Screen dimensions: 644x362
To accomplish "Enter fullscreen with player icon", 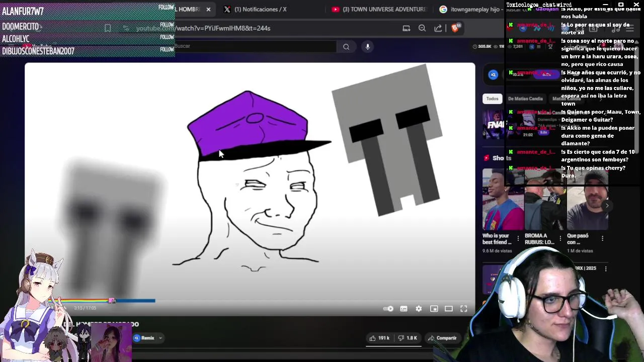I will coord(463,309).
